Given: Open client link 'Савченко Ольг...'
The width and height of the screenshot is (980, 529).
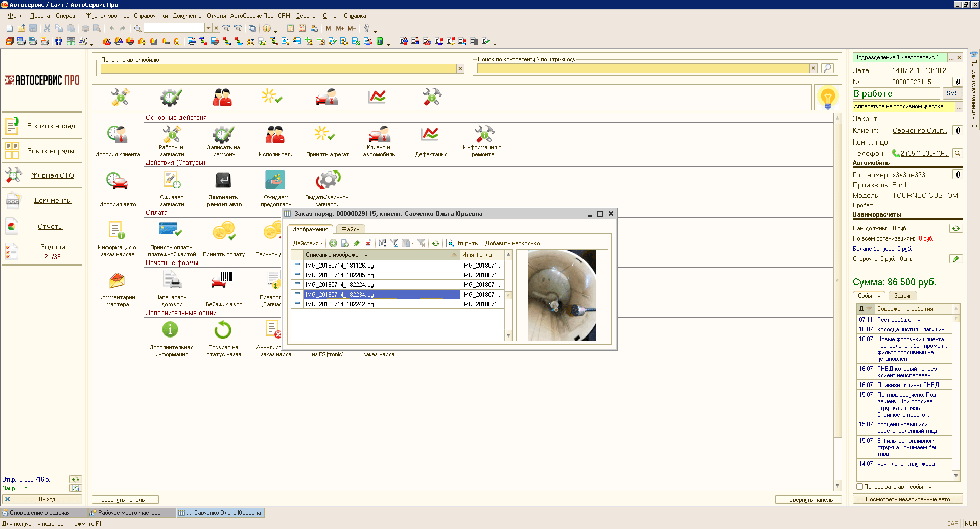Looking at the screenshot, I should [x=920, y=131].
